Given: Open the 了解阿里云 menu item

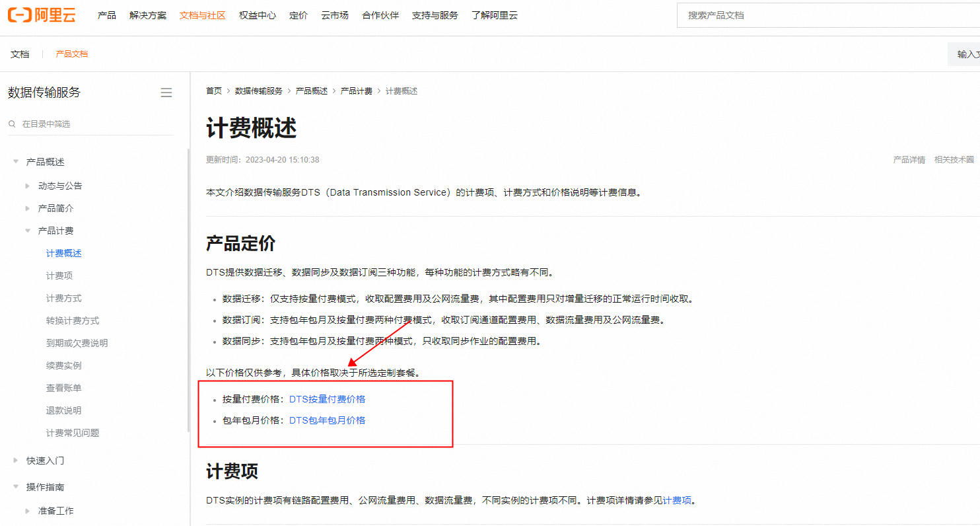Looking at the screenshot, I should (495, 15).
